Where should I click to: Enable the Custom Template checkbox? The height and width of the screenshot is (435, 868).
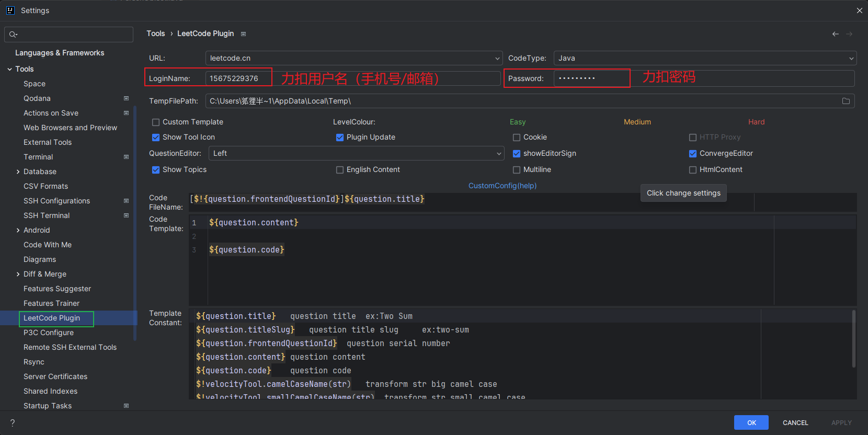(x=156, y=122)
